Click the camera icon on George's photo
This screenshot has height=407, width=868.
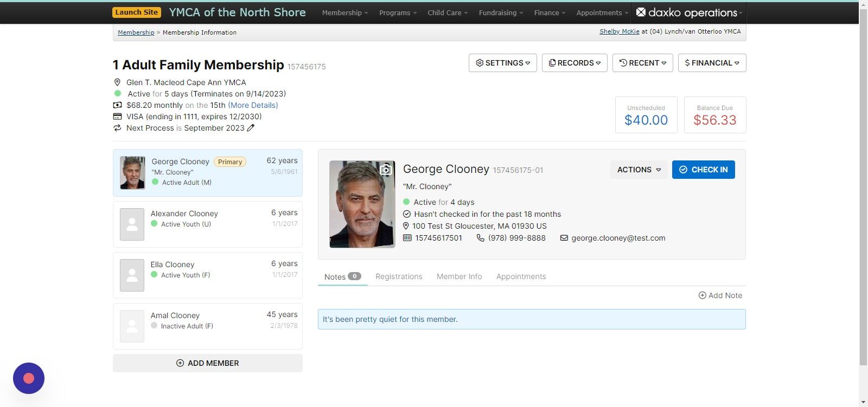[x=385, y=170]
